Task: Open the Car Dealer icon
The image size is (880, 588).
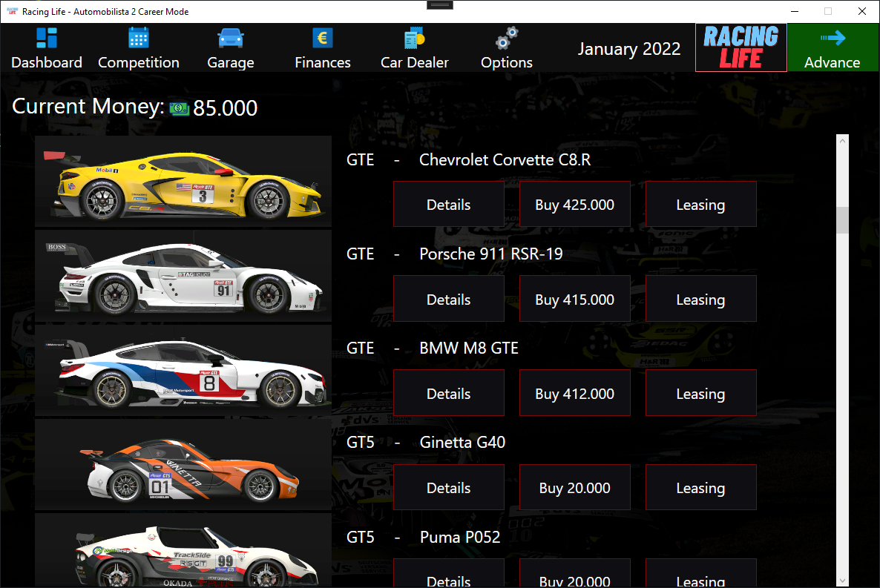Action: coord(415,38)
